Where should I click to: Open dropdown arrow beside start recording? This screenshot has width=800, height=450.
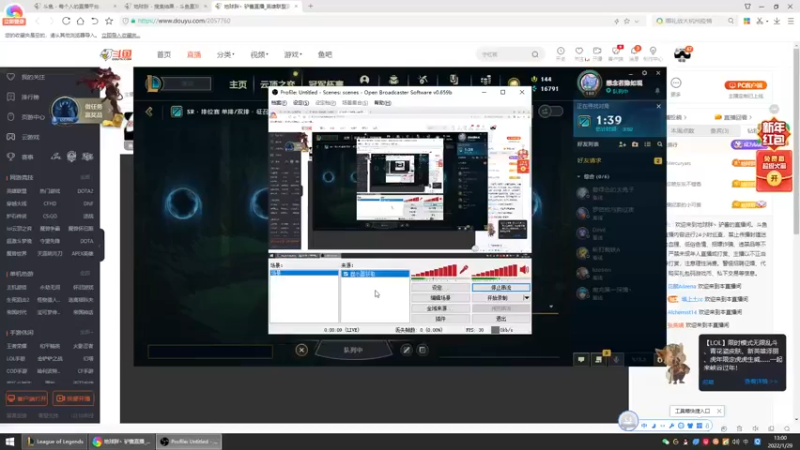[x=527, y=297]
